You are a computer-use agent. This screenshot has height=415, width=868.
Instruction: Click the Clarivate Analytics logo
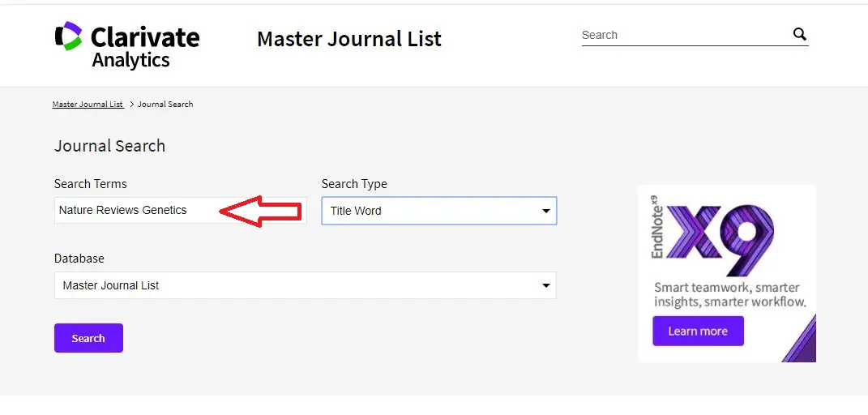[x=127, y=45]
